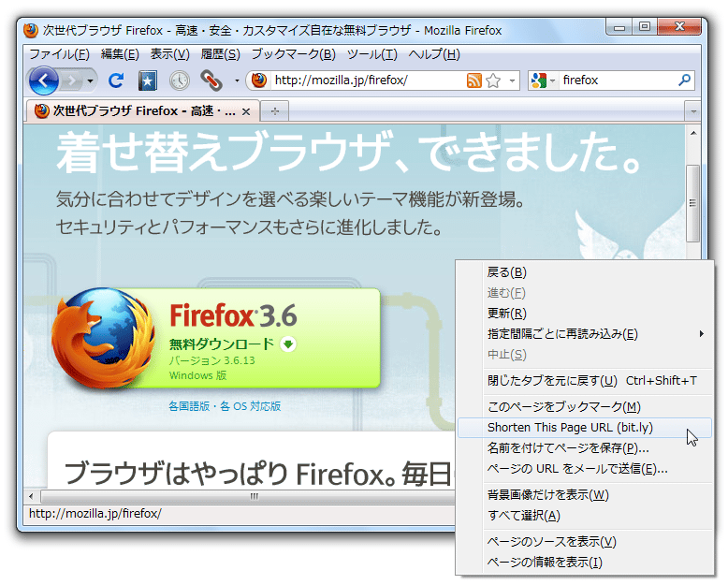Open the 表示(V) menu

(x=169, y=54)
